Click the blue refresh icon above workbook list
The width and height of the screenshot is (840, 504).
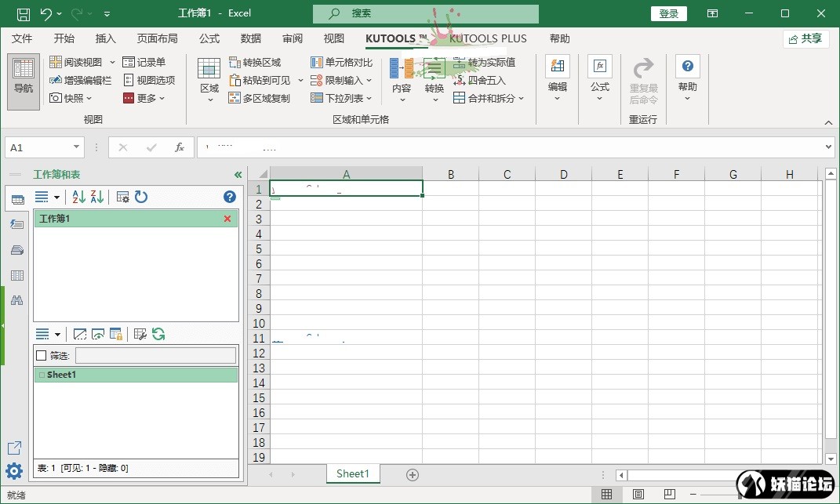[x=141, y=197]
